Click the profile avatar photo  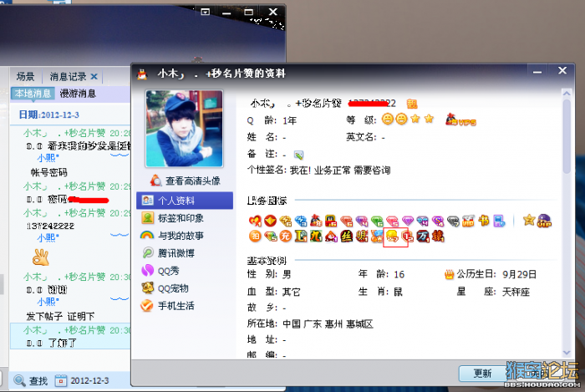click(x=185, y=129)
